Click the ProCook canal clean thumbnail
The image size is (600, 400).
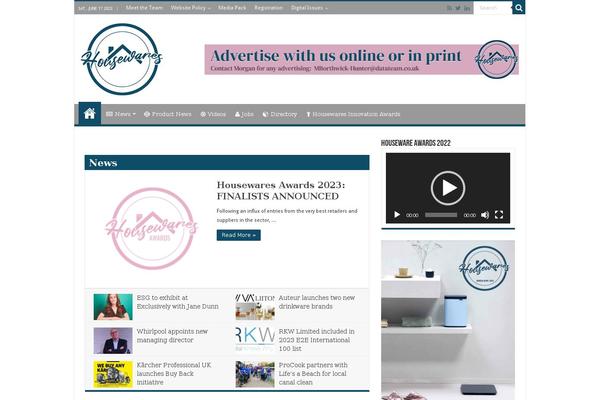pyautogui.click(x=255, y=374)
